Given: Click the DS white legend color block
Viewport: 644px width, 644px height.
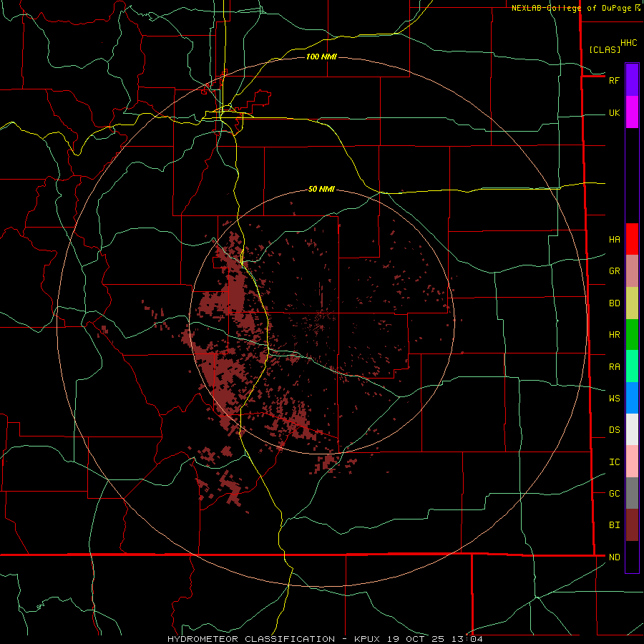Looking at the screenshot, I should 632,429.
